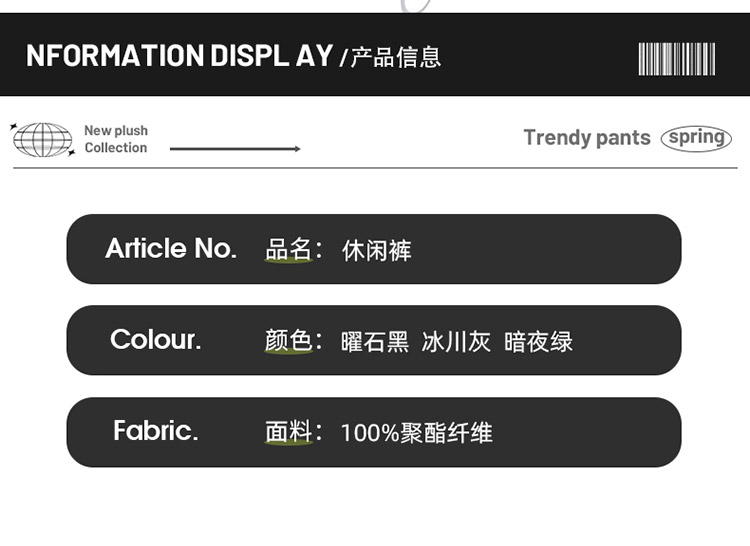Screen dimensions: 750x546
Task: Click the long arrow beside Collection
Action: [235, 149]
